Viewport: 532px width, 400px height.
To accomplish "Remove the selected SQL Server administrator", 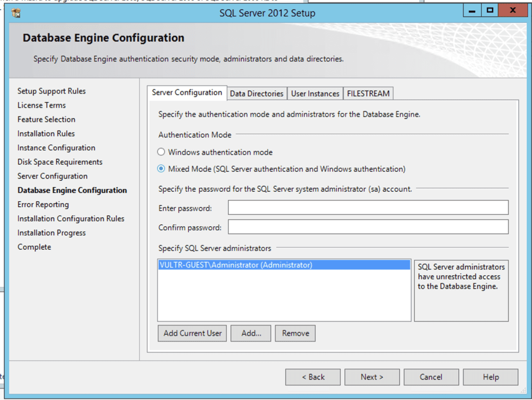I will 295,333.
